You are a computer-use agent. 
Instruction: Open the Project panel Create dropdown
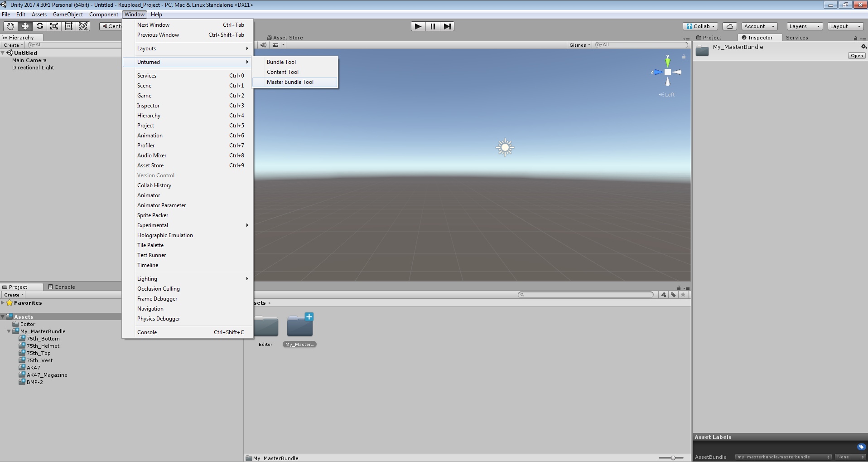click(x=14, y=295)
